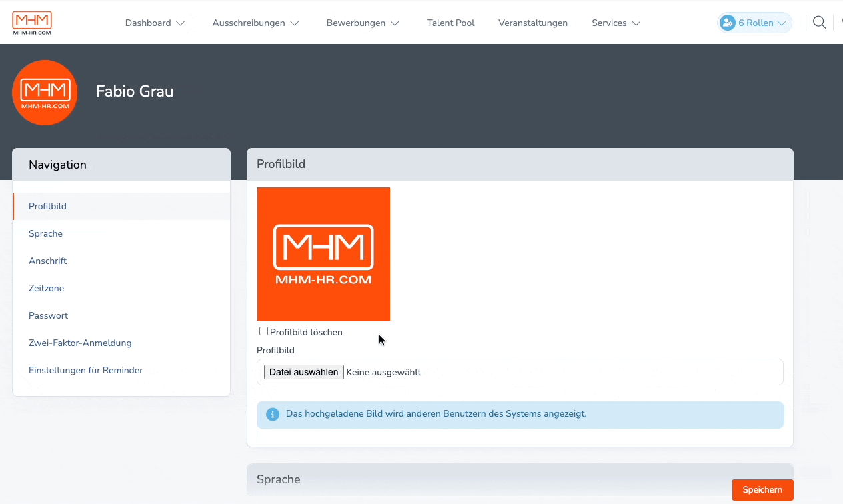The width and height of the screenshot is (843, 504).
Task: Click the roles user icon
Action: (727, 23)
